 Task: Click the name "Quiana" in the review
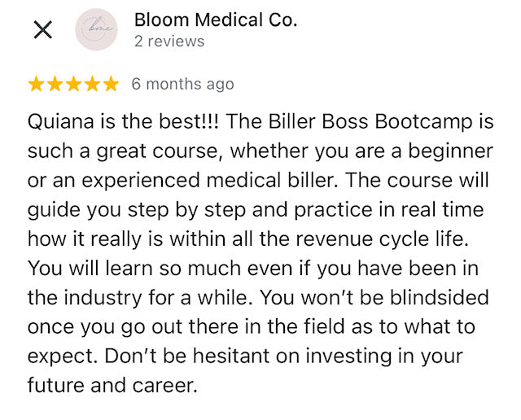click(x=59, y=122)
